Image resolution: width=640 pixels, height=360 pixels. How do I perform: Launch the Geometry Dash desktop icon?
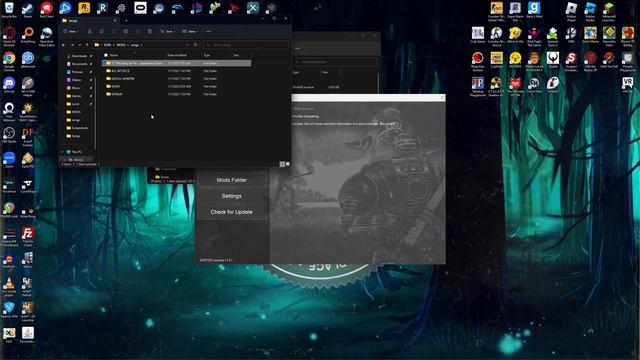(x=609, y=36)
